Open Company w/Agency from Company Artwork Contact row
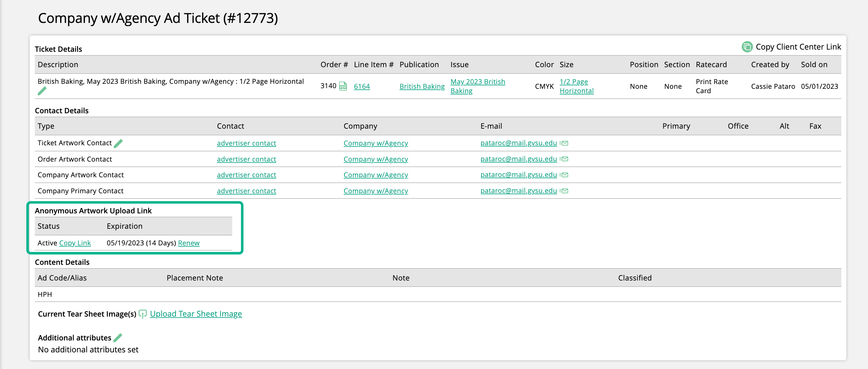The image size is (868, 369). point(376,175)
